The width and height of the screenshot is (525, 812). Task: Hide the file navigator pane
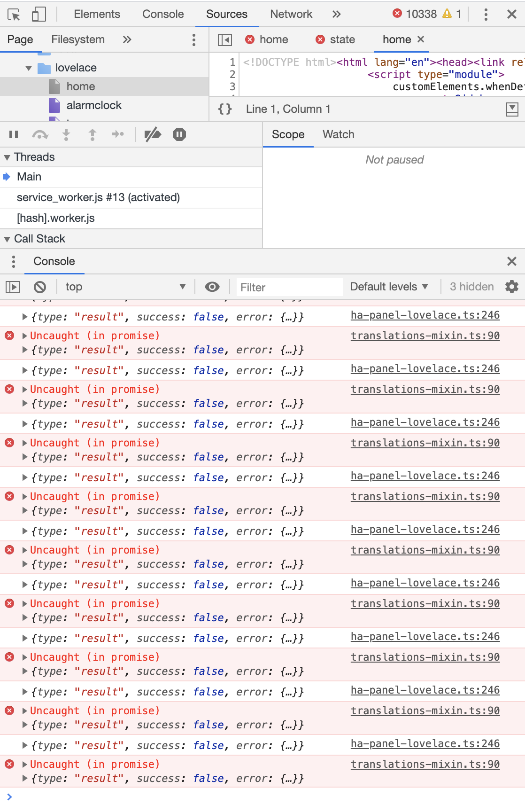225,40
